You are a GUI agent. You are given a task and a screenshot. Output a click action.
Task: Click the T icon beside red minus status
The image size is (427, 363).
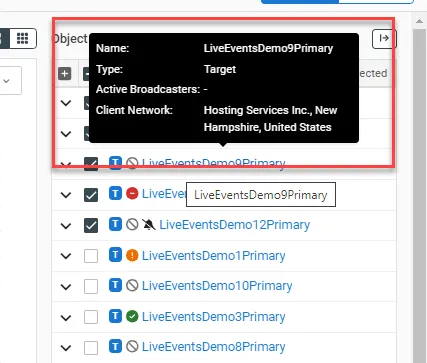tap(115, 193)
